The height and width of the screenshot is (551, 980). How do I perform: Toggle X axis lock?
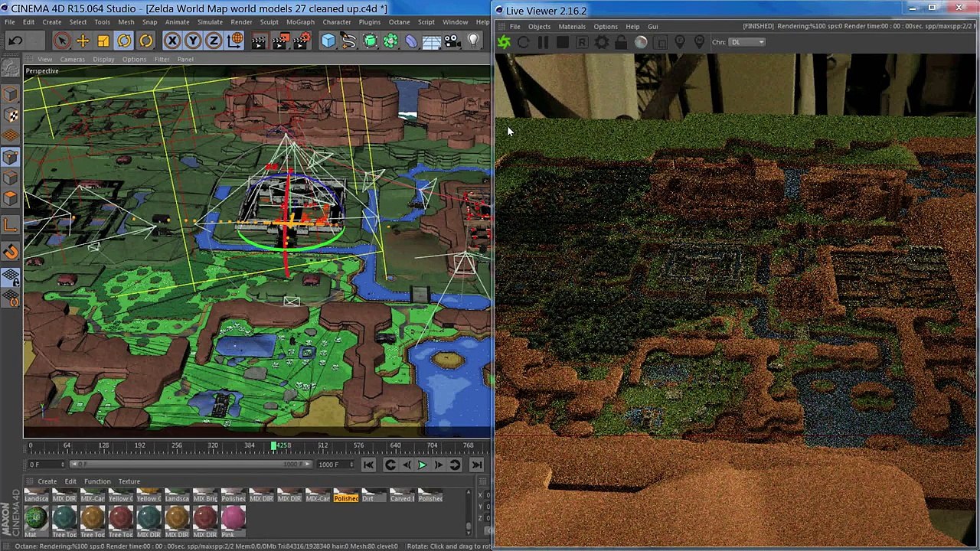[x=172, y=41]
